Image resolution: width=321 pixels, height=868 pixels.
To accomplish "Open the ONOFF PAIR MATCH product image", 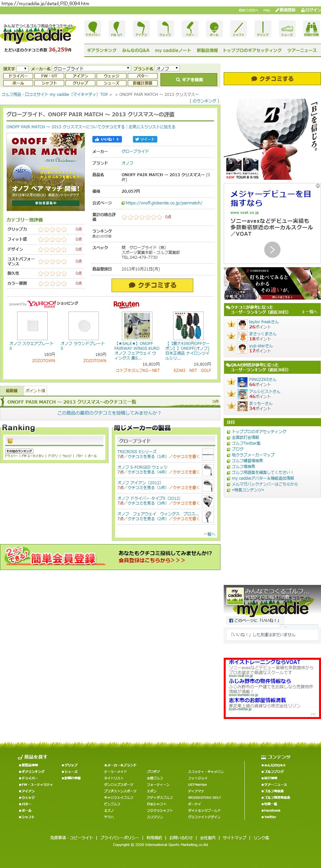I will tap(45, 172).
